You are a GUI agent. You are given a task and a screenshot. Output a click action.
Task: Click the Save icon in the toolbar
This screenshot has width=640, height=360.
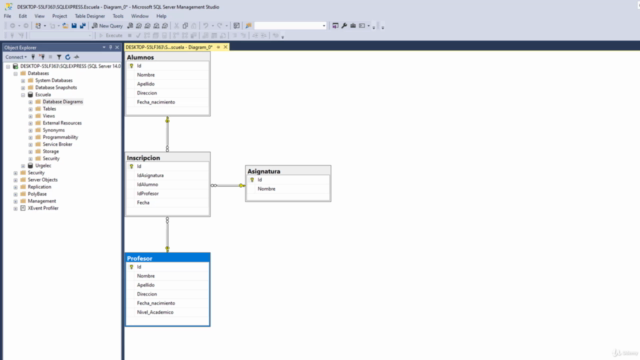(x=74, y=26)
